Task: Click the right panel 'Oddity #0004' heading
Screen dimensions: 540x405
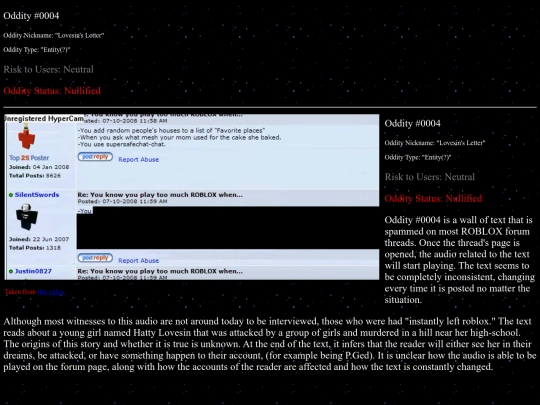Action: (x=413, y=123)
